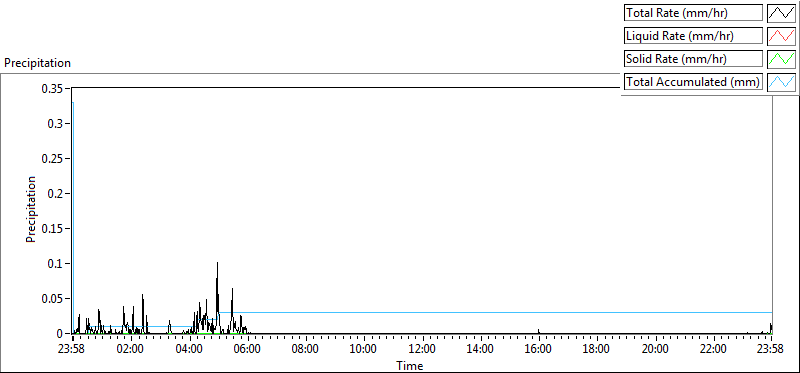The width and height of the screenshot is (800, 373).
Task: Click the Total Accumulated blue line icon
Action: tap(782, 82)
